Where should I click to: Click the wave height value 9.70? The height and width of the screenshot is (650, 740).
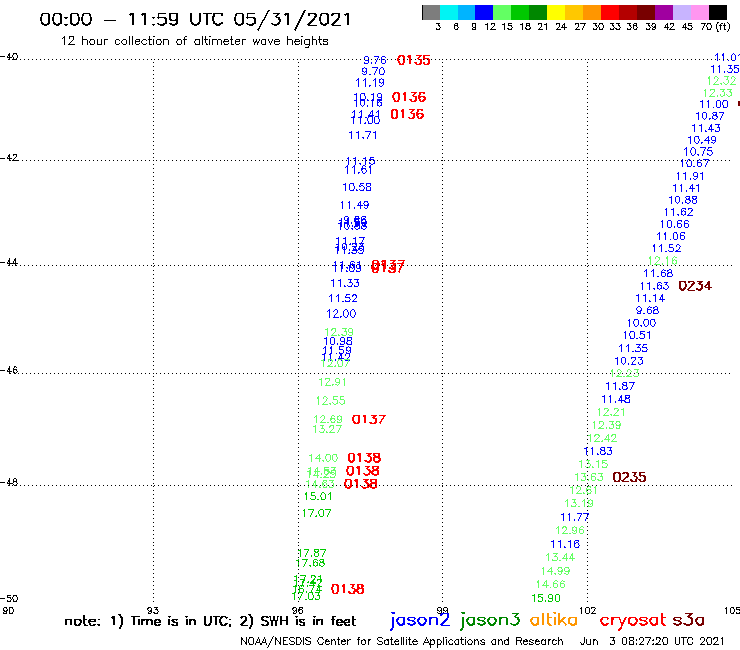373,72
